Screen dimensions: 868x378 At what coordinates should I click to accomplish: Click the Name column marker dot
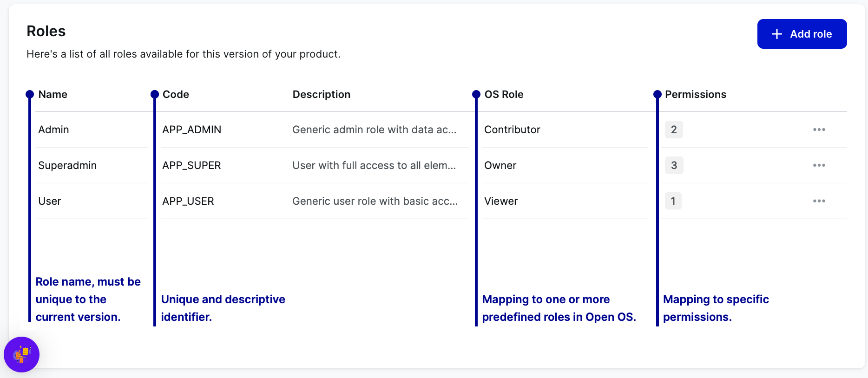pyautogui.click(x=30, y=94)
